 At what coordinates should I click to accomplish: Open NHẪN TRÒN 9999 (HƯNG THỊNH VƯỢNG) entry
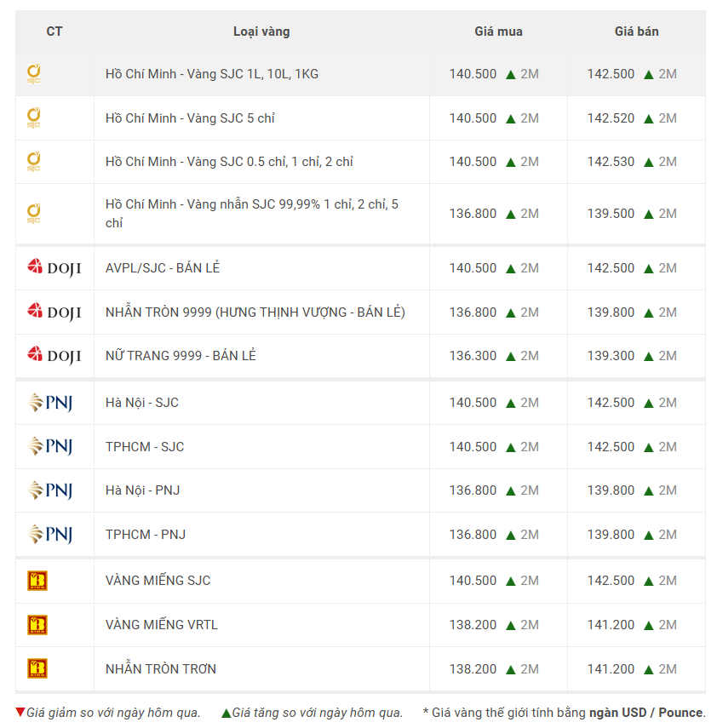pos(255,312)
